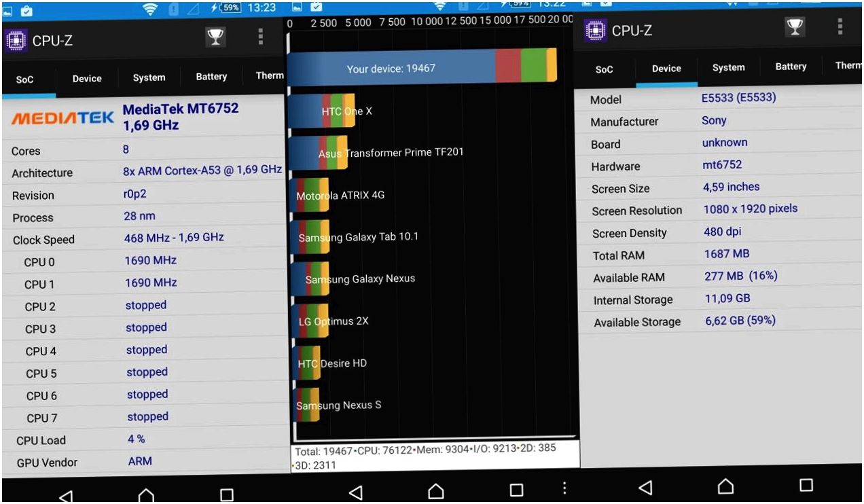864x504 pixels.
Task: Tap Available Storage value '6,62 GB (59%)'
Action: 740,320
